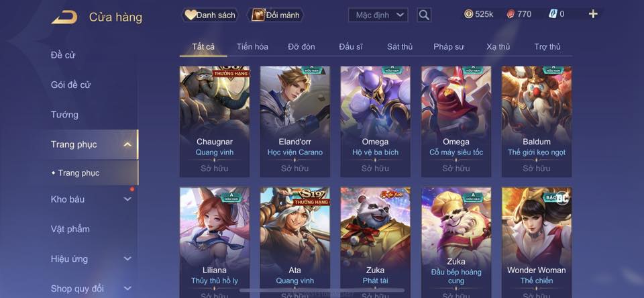The width and height of the screenshot is (644, 298).
Task: Go back using the golden return arrow
Action: (x=64, y=17)
